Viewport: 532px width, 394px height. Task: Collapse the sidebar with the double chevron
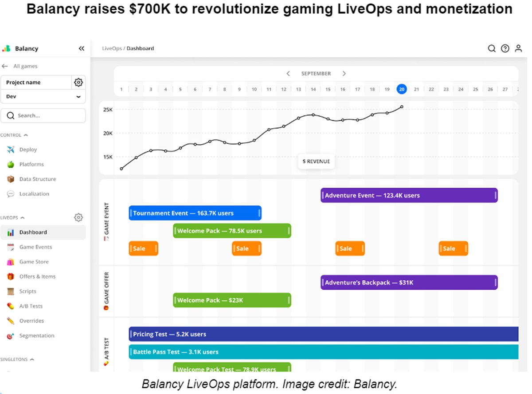pyautogui.click(x=81, y=48)
